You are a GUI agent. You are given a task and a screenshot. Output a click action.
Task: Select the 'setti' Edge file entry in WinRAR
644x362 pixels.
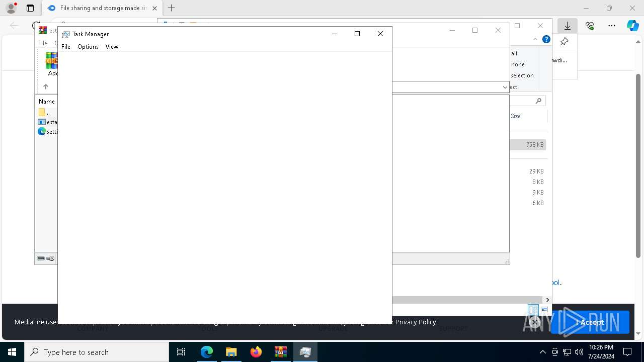click(x=47, y=132)
